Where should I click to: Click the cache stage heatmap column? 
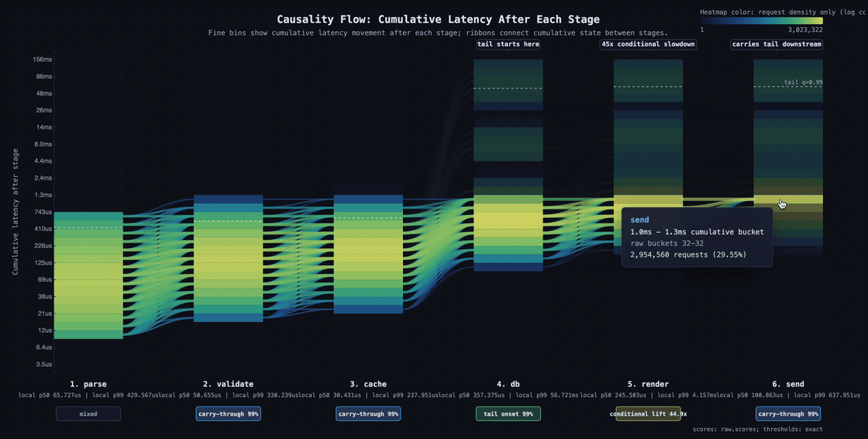click(x=368, y=254)
